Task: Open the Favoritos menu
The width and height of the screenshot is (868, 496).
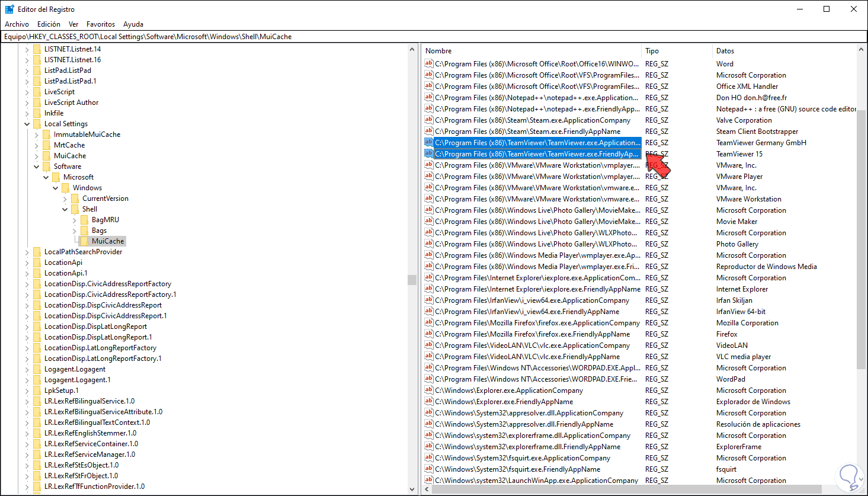Action: click(x=101, y=24)
